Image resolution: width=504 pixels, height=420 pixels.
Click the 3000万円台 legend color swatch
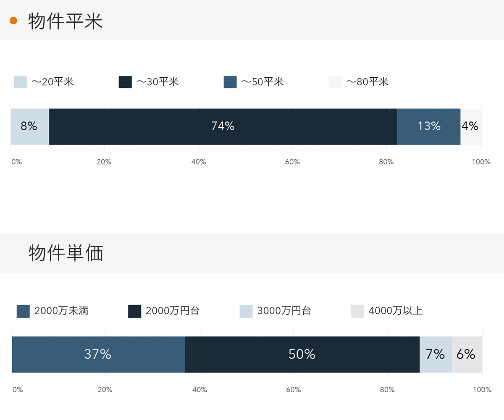(x=246, y=311)
